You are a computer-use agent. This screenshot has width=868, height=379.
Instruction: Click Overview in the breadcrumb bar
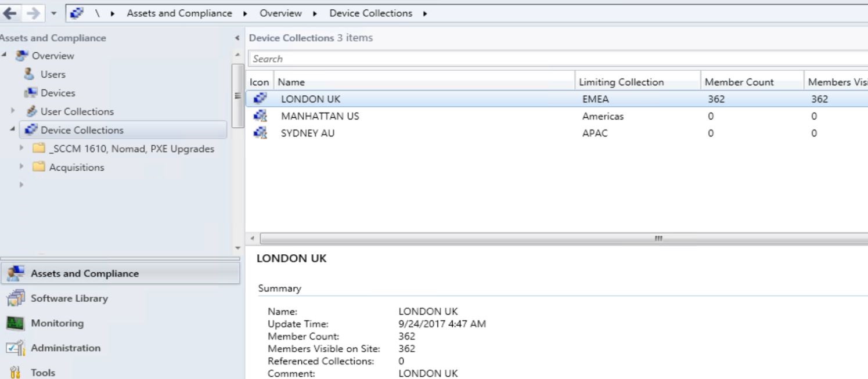[x=280, y=13]
